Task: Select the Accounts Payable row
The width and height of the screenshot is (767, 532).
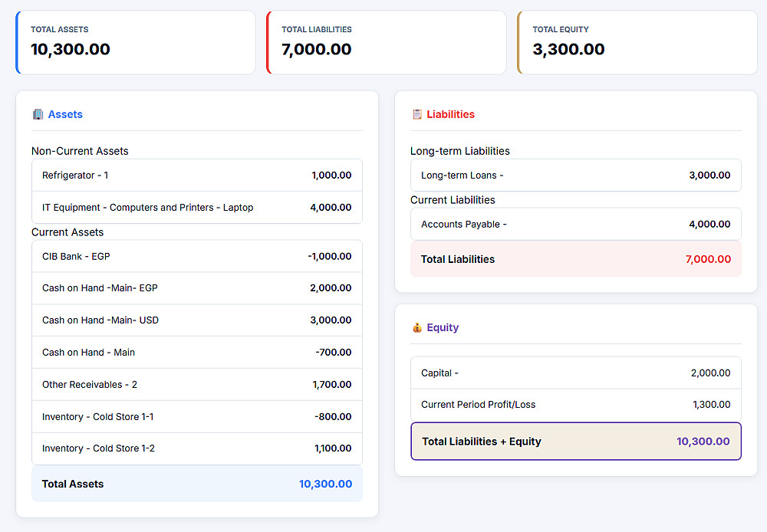Action: tap(576, 225)
